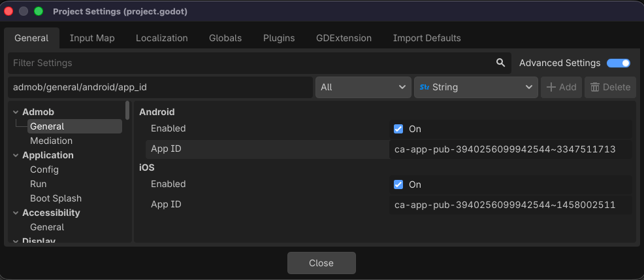Toggle Advanced Settings switch off

(618, 63)
